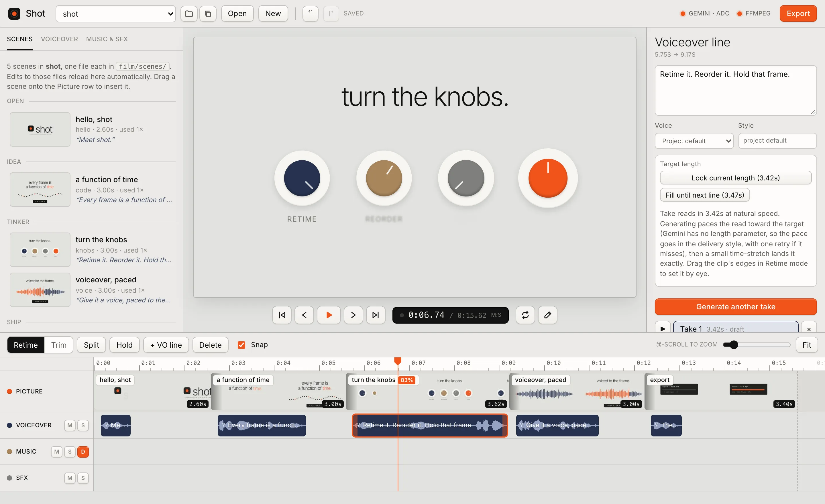Screen dimensions: 825x504
Task: Click the voiceover line text area
Action: click(736, 90)
